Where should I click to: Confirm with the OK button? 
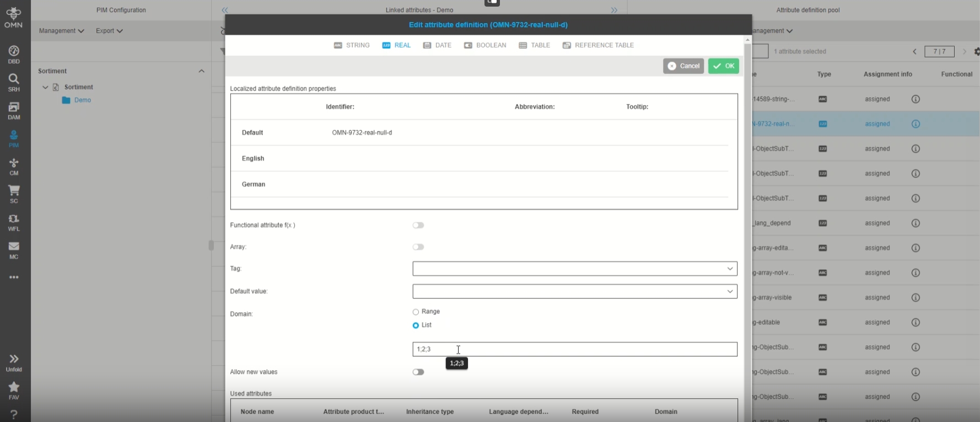pos(723,66)
